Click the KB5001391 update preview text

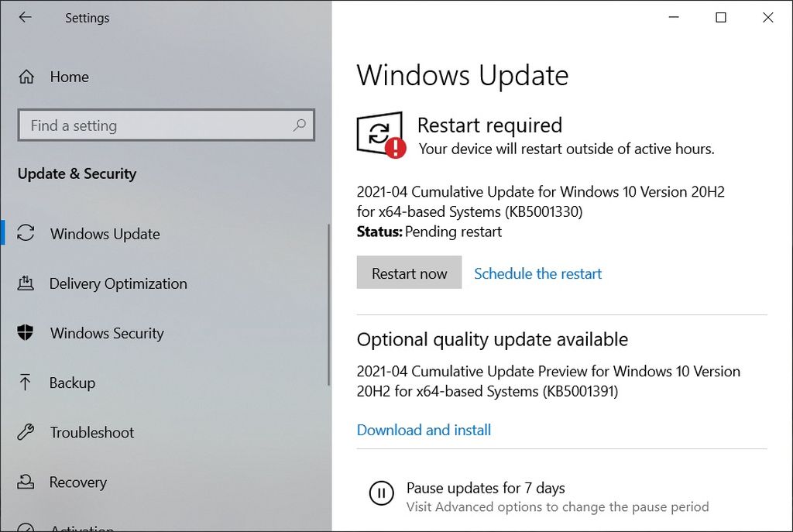pyautogui.click(x=548, y=381)
